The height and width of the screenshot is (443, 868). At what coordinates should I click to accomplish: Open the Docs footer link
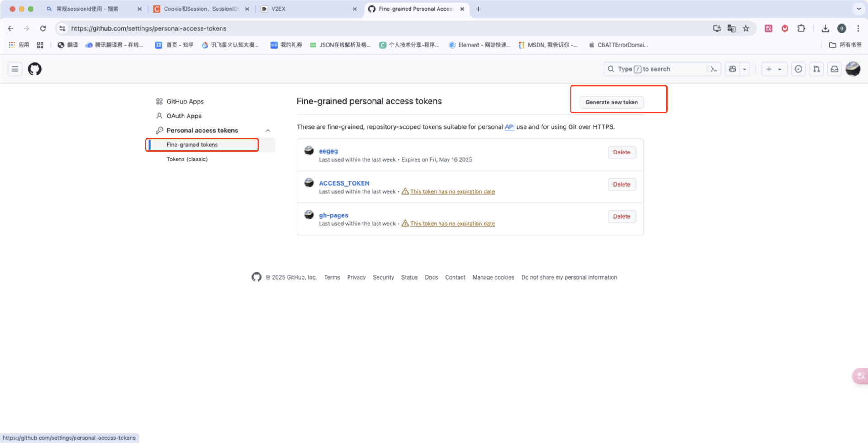(x=431, y=277)
